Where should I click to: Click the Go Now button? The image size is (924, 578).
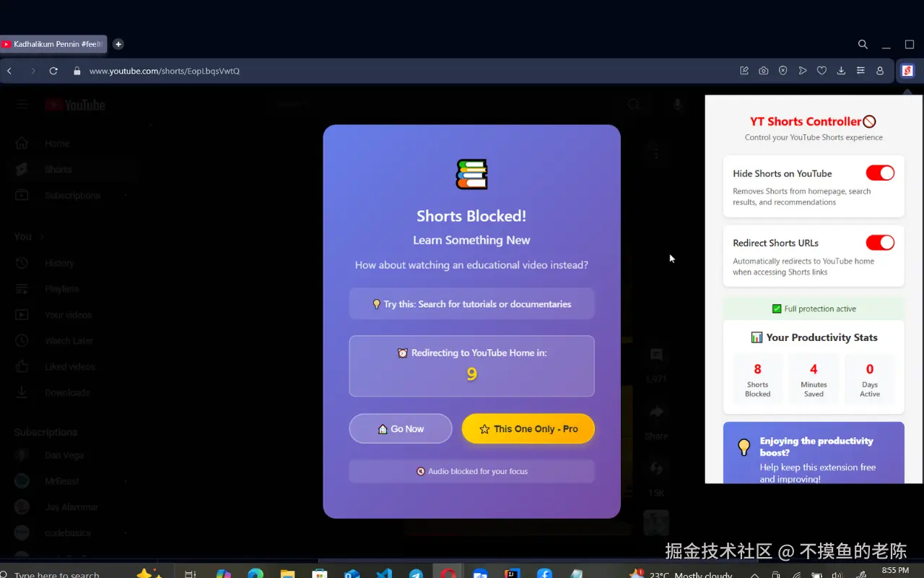tap(401, 428)
